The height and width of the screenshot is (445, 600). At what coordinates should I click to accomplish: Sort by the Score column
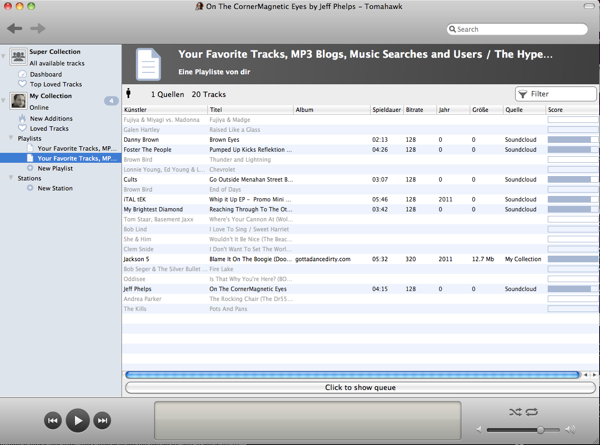572,110
